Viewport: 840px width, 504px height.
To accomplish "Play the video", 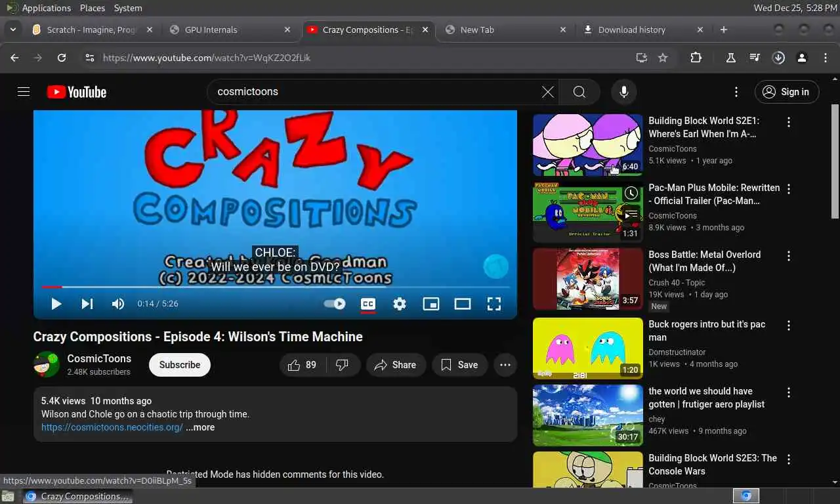I will (x=56, y=304).
